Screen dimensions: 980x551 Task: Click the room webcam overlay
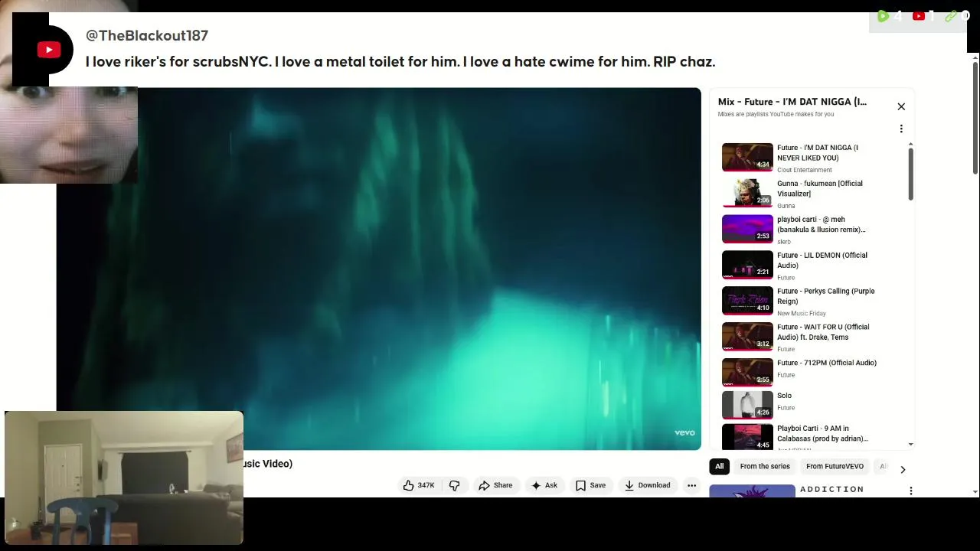(x=124, y=478)
